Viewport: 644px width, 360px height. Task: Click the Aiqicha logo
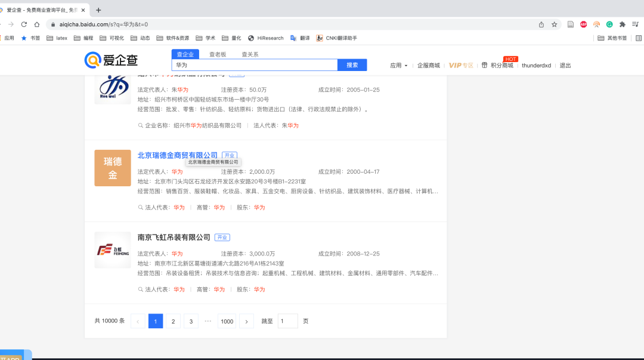point(111,60)
